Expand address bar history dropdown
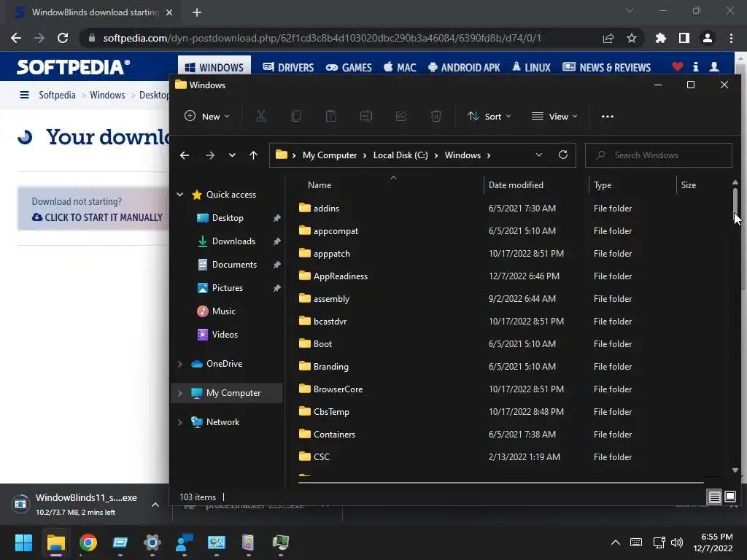This screenshot has width=747, height=560. tap(539, 155)
